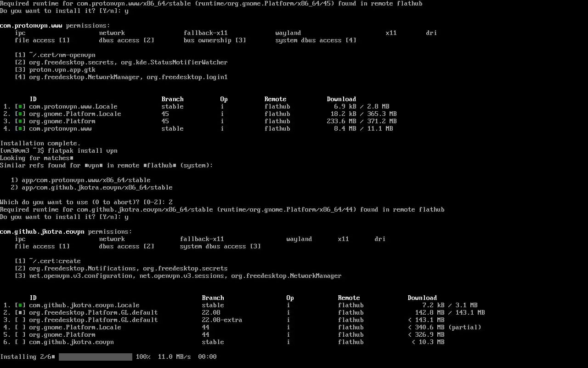Image resolution: width=588 pixels, height=368 pixels.
Task: Click the 'system dbus access [3]' permission
Action: [x=220, y=247]
